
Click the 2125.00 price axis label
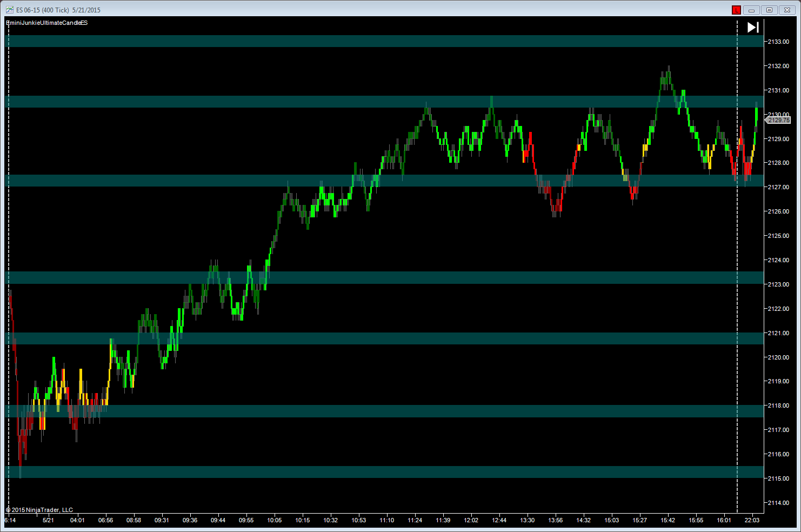778,236
